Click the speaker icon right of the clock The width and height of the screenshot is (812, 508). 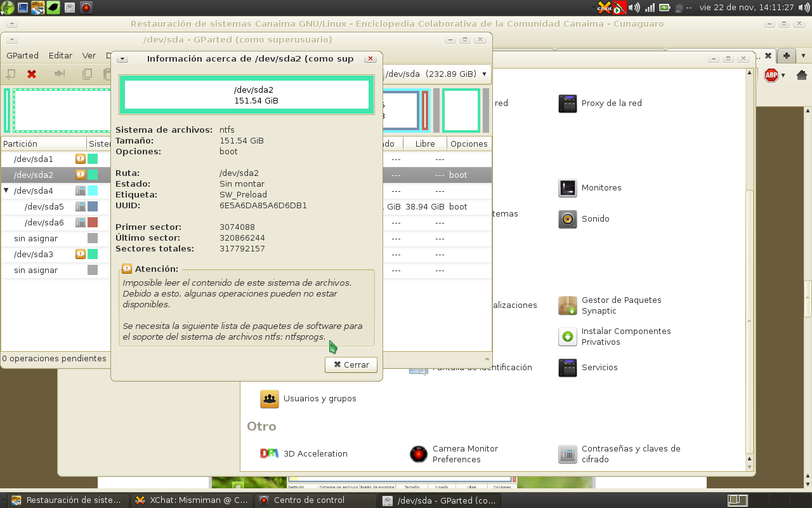804,8
